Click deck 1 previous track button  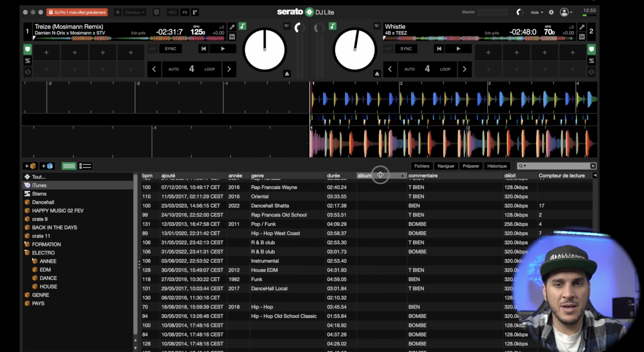204,49
